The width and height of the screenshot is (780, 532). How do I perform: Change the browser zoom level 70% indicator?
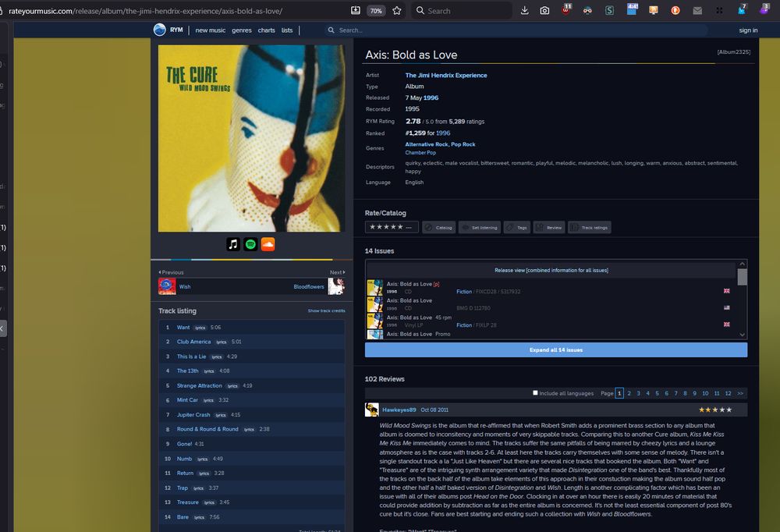tap(376, 10)
